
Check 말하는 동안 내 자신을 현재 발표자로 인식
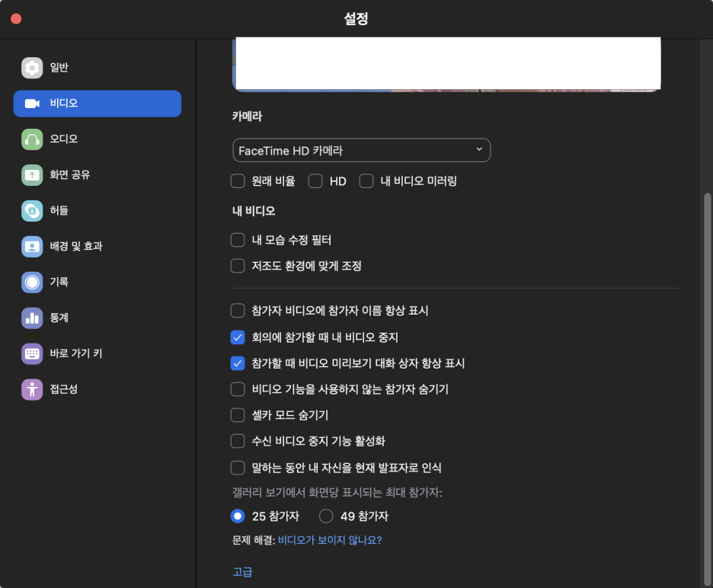238,468
